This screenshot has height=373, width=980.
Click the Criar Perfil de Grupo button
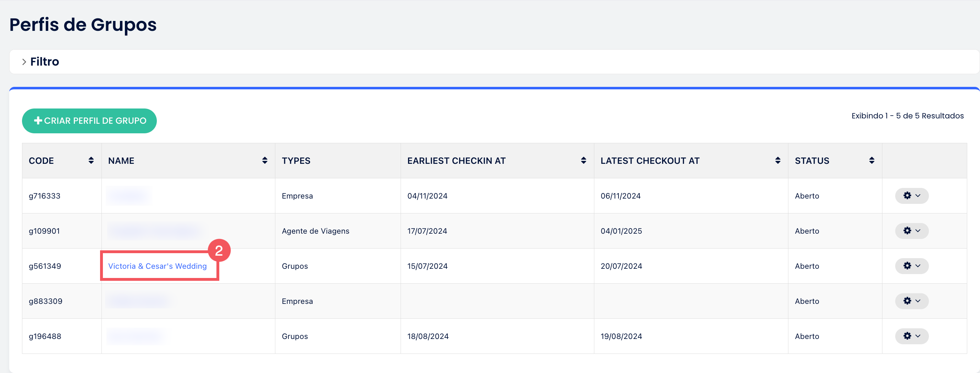(89, 121)
